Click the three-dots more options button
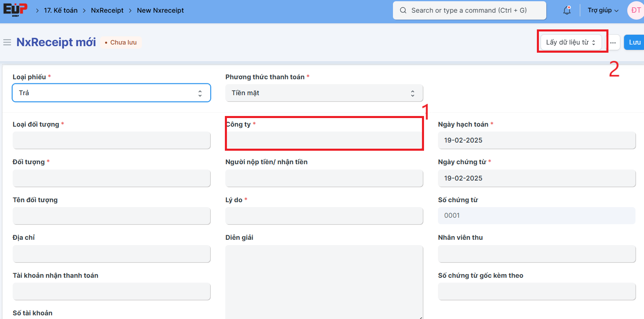 [x=613, y=42]
